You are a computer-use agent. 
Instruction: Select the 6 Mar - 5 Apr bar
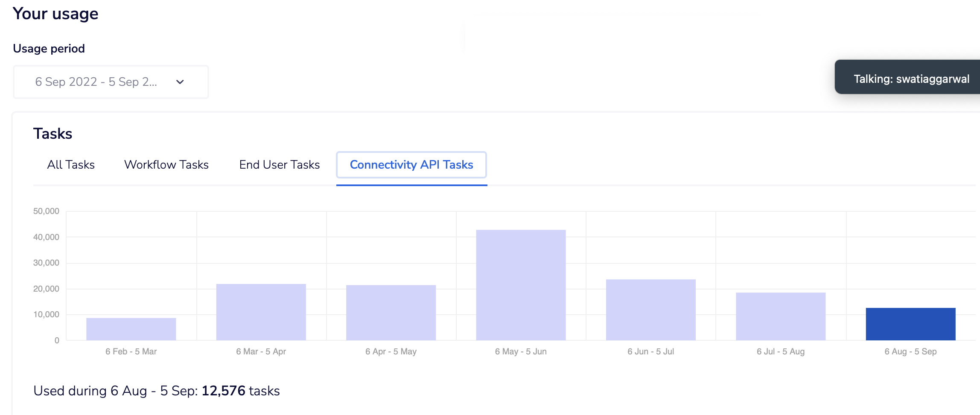pos(261,312)
